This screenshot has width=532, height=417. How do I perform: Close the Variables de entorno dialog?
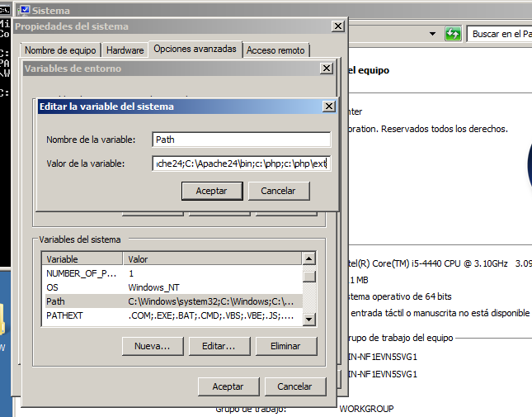click(x=327, y=69)
